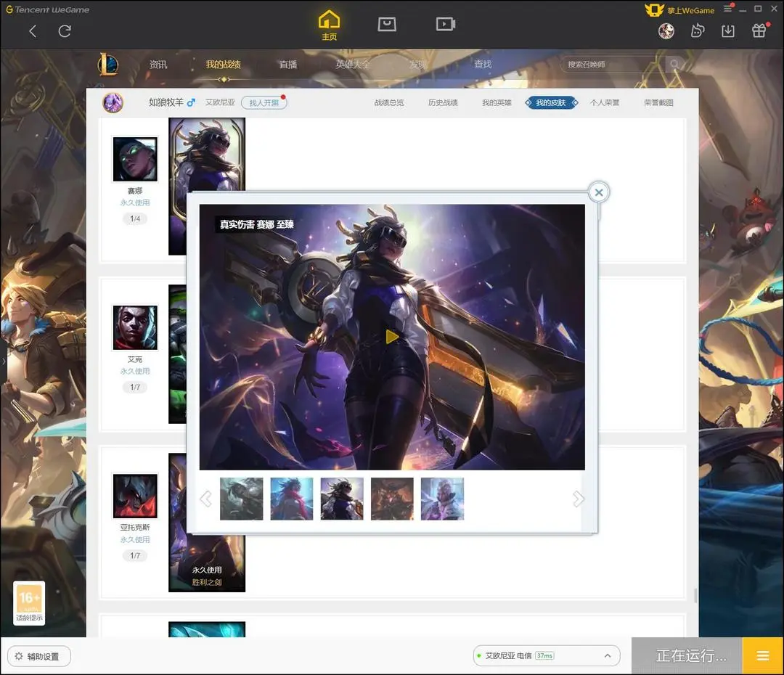
Task: Open 我的英雄 my champions tab
Action: 497,102
